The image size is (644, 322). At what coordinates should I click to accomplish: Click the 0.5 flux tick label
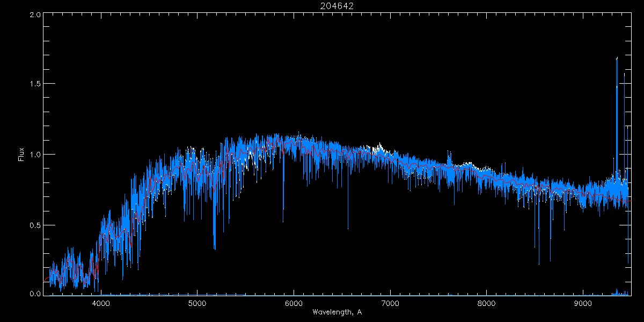[x=34, y=225]
